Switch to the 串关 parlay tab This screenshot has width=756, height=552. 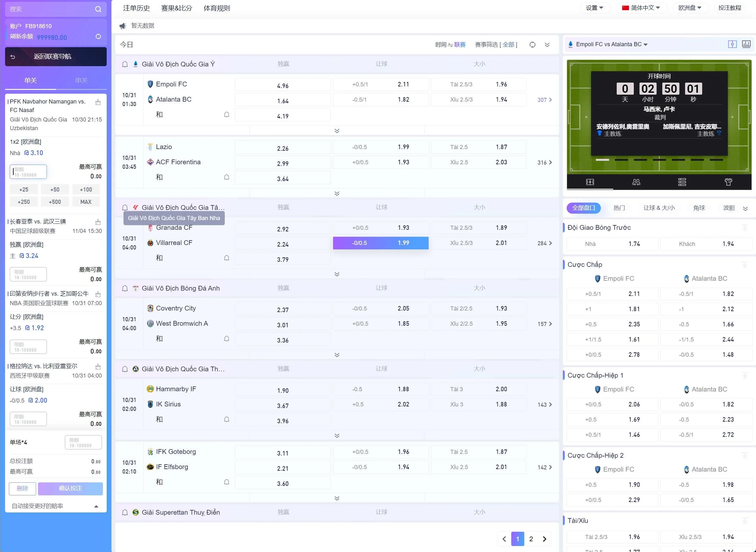tap(81, 80)
